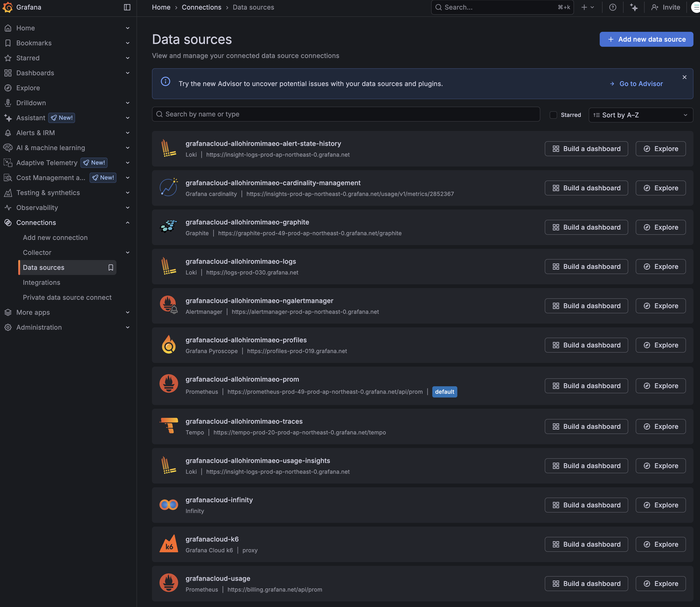Click the bookmark icon on Data sources item
Image resolution: width=700 pixels, height=607 pixels.
point(110,267)
